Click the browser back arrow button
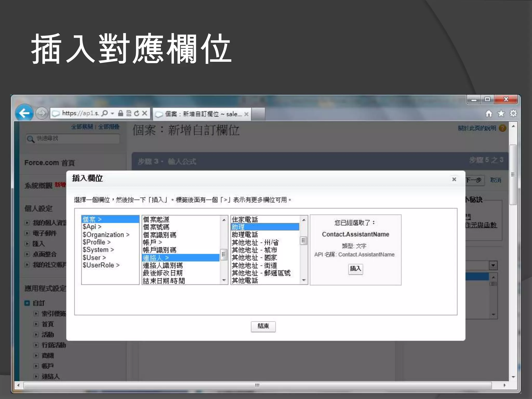This screenshot has height=399, width=532. click(24, 113)
